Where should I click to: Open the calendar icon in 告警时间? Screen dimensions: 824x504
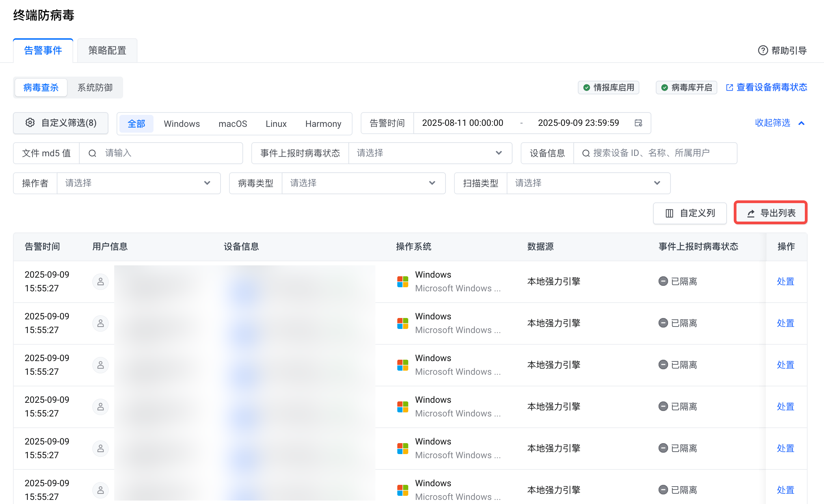click(x=638, y=123)
